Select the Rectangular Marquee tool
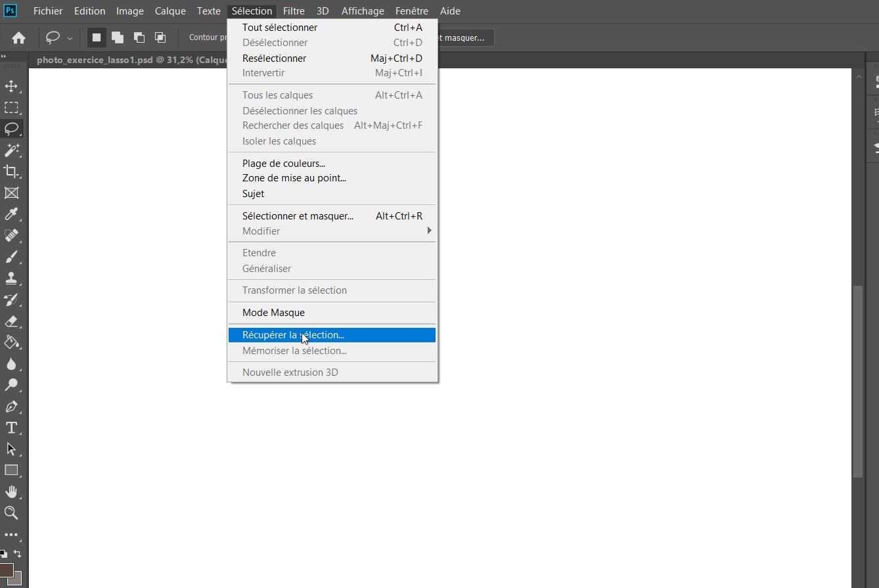Viewport: 879px width, 588px height. 11,107
